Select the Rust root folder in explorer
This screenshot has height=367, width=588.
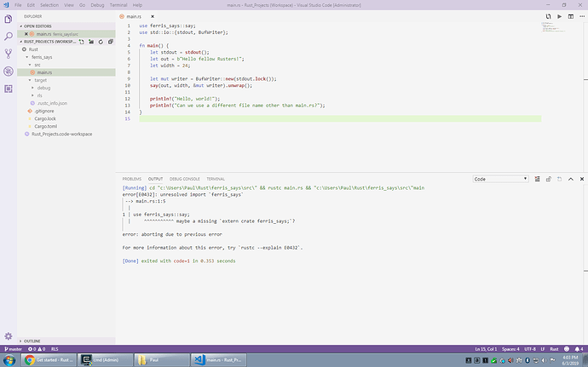33,49
